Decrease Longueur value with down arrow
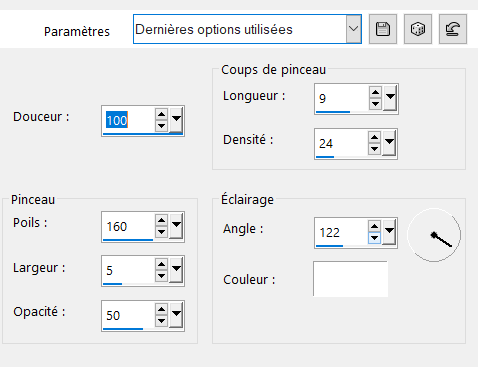The image size is (478, 367). point(375,104)
